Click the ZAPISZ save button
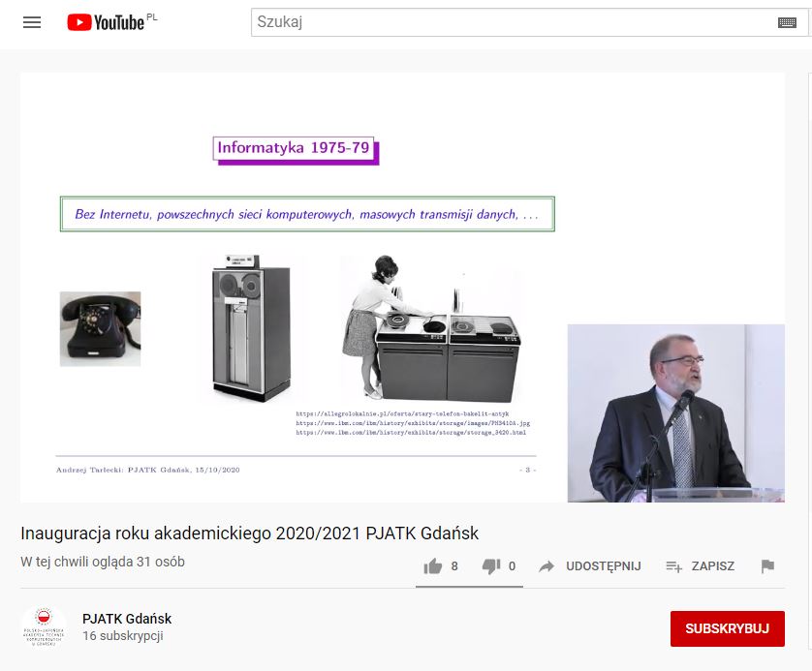Image resolution: width=812 pixels, height=671 pixels. click(x=712, y=566)
